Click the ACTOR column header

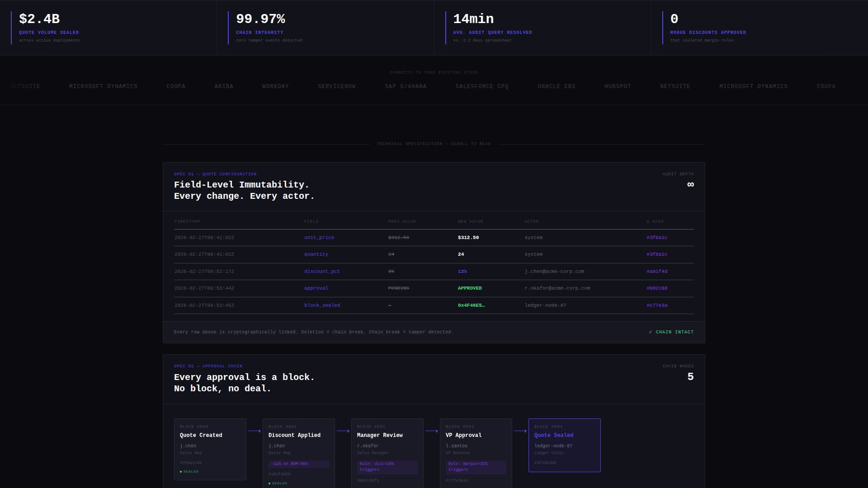coord(532,221)
